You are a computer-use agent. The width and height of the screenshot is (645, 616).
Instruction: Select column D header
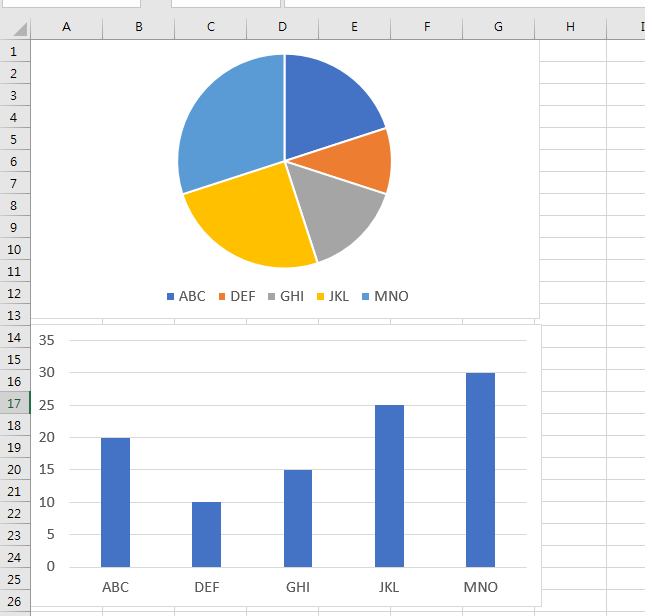[x=282, y=27]
